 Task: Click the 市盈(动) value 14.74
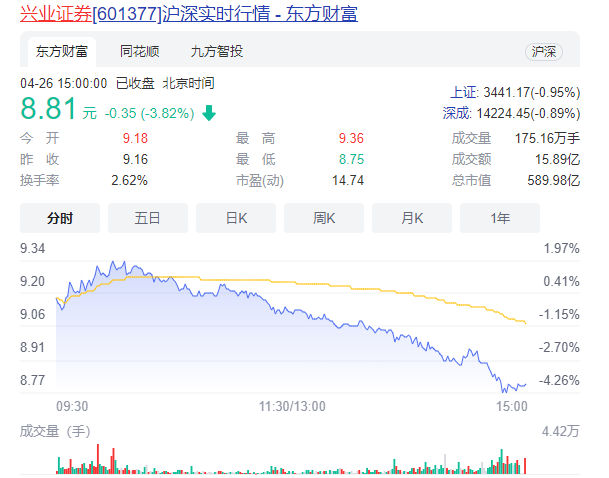(x=348, y=180)
